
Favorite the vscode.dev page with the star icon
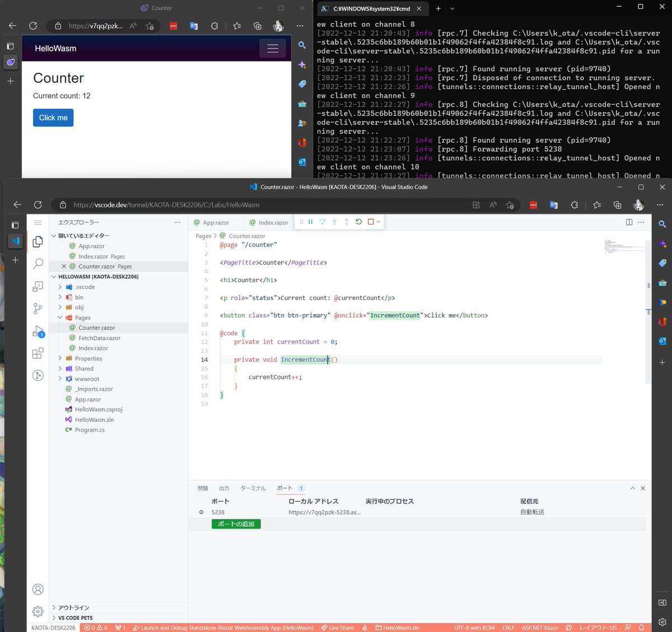pyautogui.click(x=510, y=205)
